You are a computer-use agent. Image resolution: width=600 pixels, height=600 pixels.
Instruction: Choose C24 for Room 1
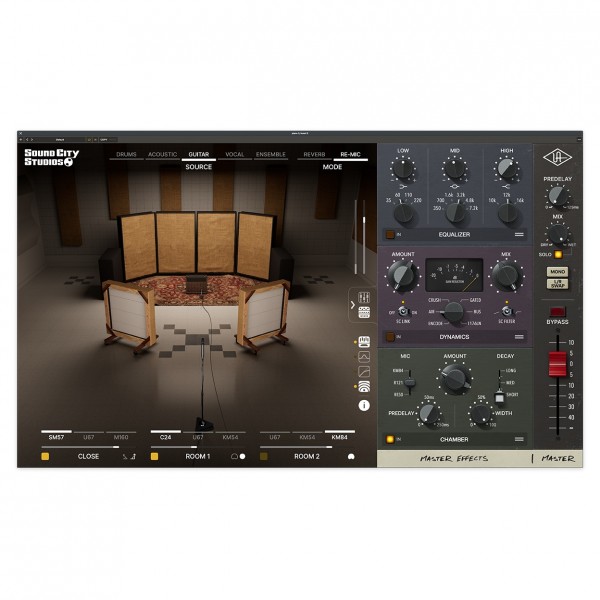tap(165, 437)
